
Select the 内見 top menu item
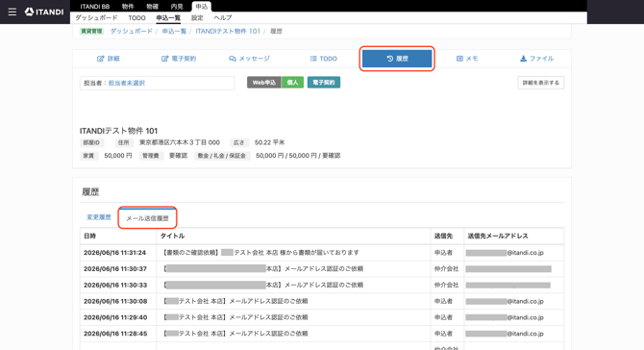point(177,6)
